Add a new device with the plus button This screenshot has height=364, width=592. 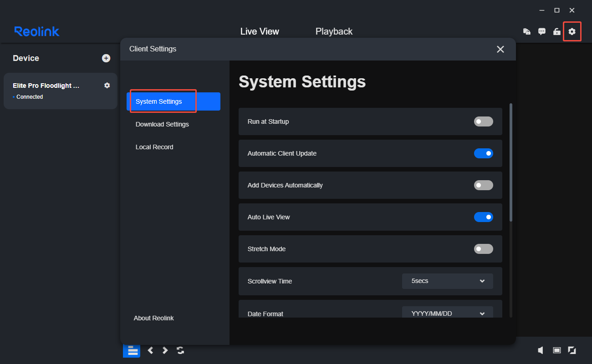pos(106,58)
